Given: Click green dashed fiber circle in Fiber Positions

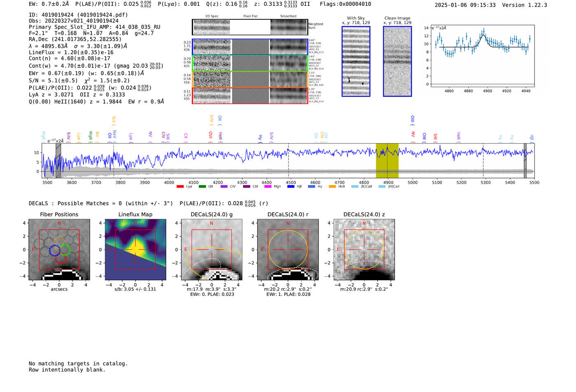Looking at the screenshot, I should pos(65,250).
